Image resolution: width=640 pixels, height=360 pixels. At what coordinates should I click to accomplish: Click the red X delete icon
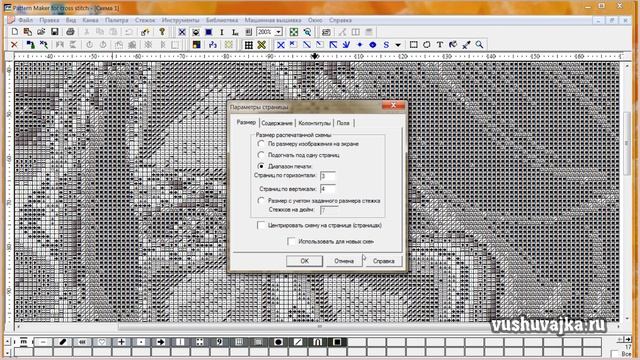tap(14, 44)
